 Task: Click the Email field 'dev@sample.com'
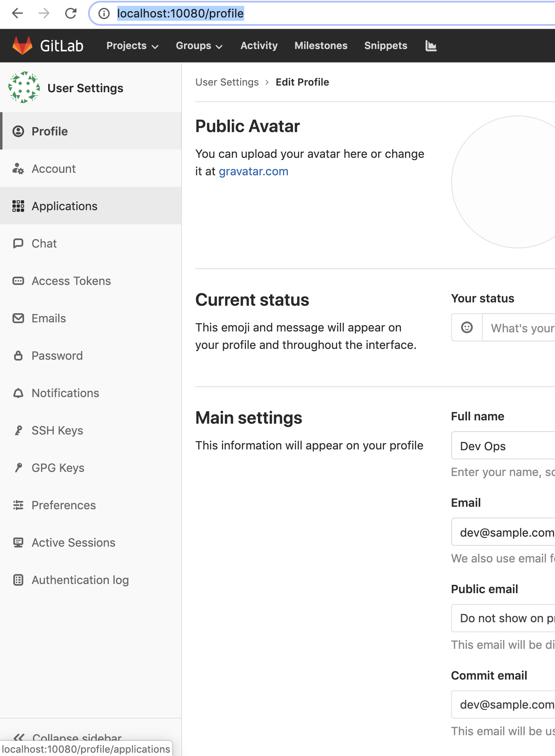pos(503,532)
